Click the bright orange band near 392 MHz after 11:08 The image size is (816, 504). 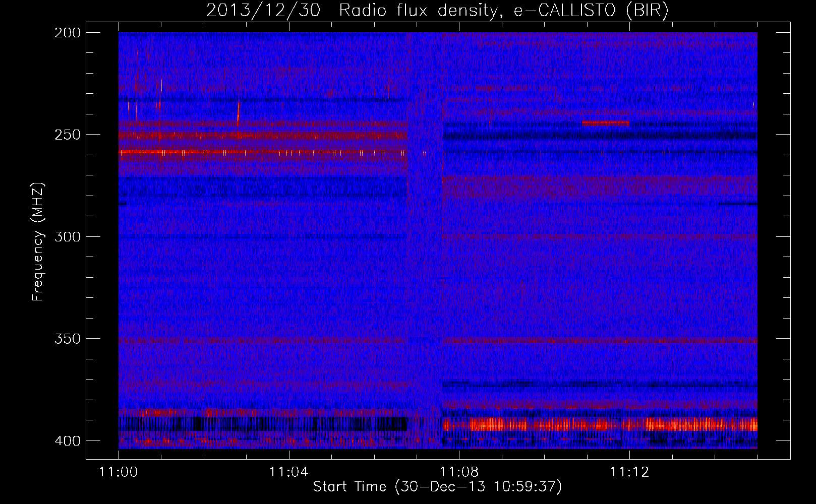pos(600,424)
